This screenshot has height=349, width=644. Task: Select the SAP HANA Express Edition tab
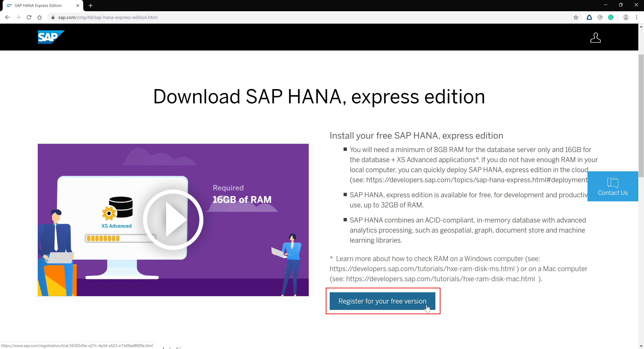coord(42,6)
